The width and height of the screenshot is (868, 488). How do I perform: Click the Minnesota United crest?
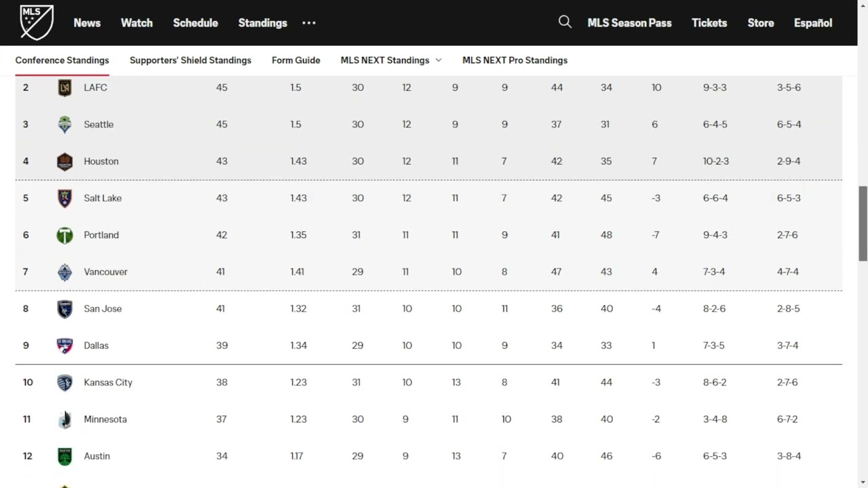64,420
